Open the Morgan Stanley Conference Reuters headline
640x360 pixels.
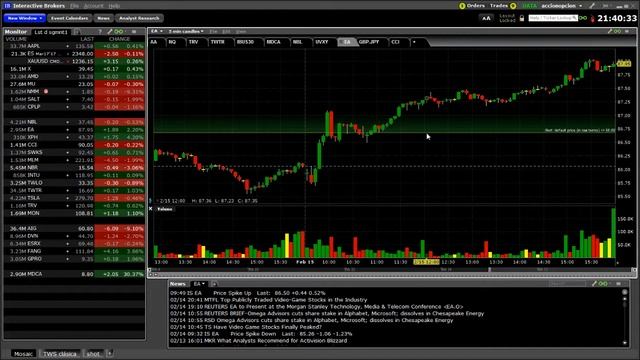pos(317,307)
